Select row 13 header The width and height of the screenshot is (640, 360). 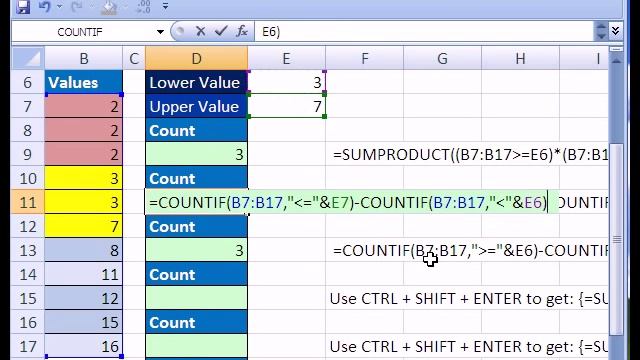coord(28,250)
